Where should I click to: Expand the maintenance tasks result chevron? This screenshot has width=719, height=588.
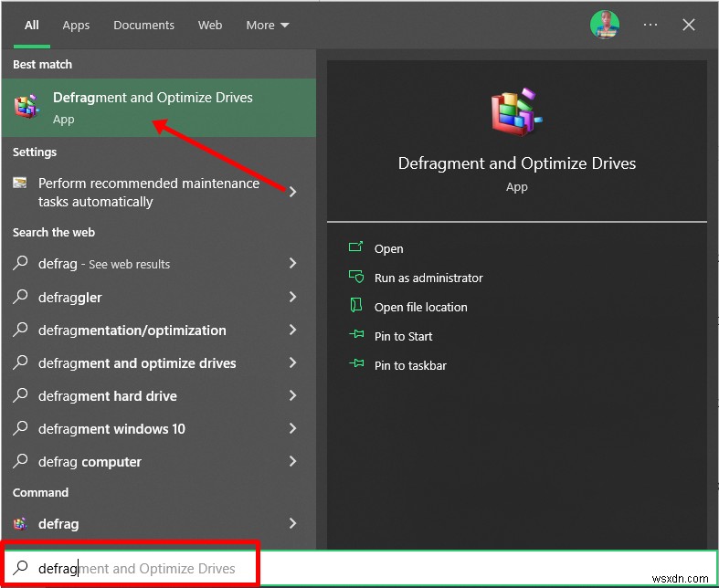tap(292, 192)
